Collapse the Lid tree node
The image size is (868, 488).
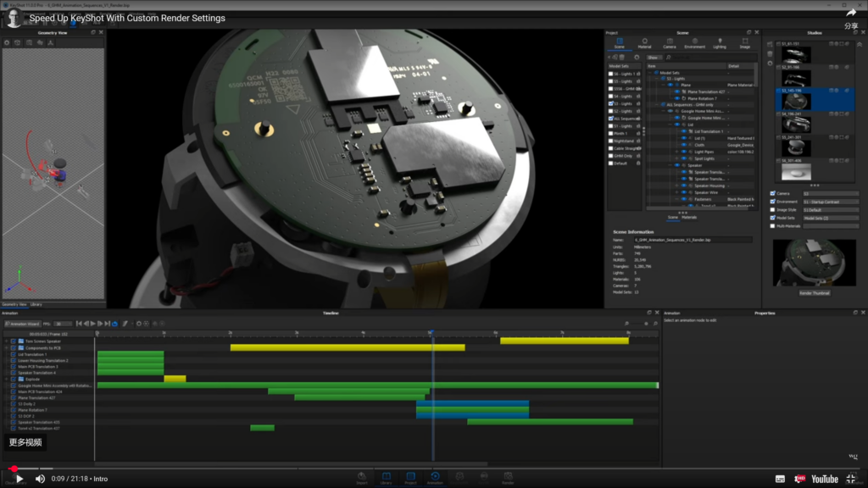point(670,125)
